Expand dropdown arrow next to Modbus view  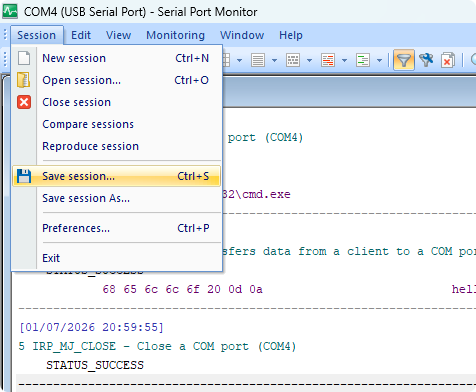click(379, 60)
